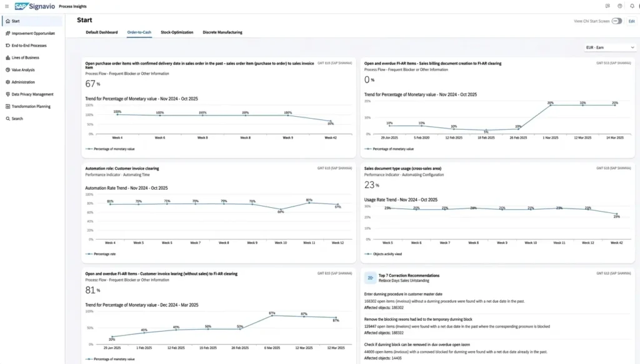Toggle percentage of monetary value legend in top-right card
This screenshot has height=364, width=640.
[389, 149]
